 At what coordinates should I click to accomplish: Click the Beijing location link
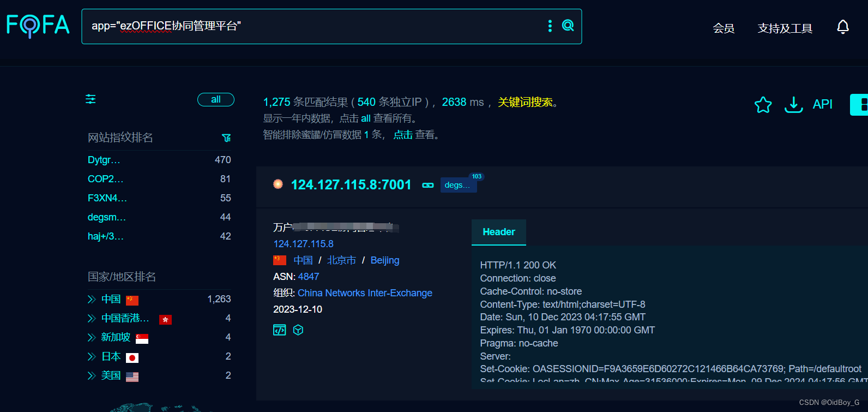(x=385, y=260)
